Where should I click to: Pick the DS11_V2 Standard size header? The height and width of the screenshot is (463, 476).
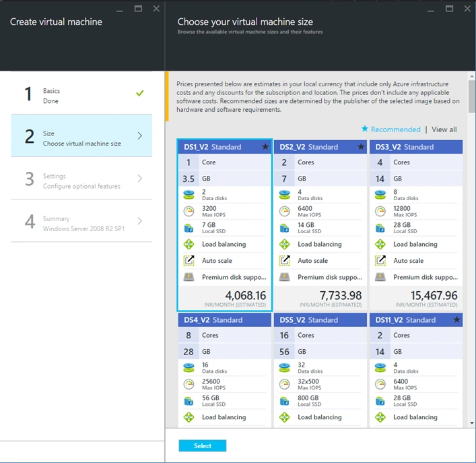click(x=416, y=320)
